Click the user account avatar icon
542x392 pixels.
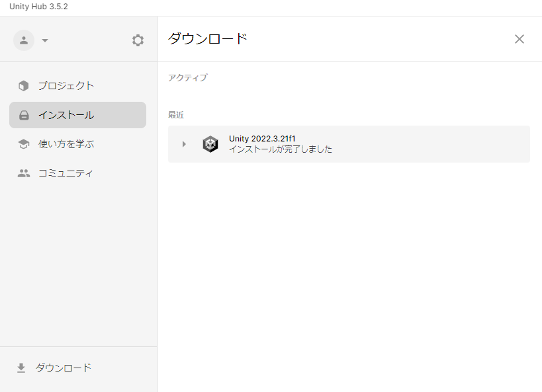(24, 40)
